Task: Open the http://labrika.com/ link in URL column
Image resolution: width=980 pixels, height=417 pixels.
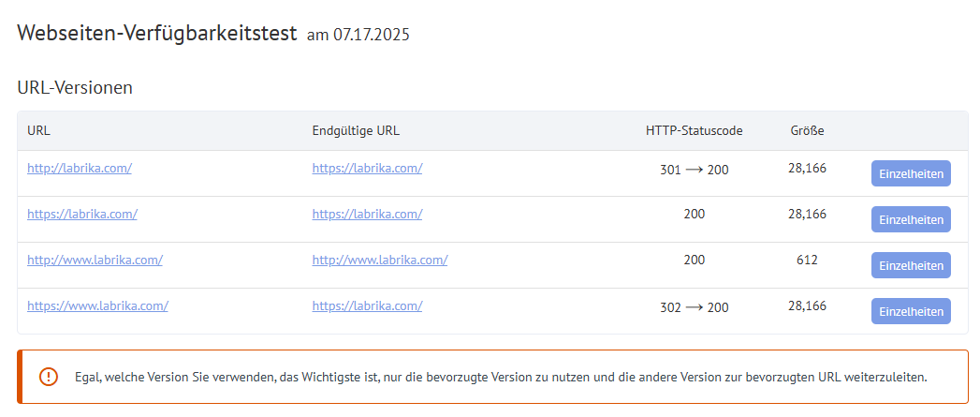Action: point(80,168)
